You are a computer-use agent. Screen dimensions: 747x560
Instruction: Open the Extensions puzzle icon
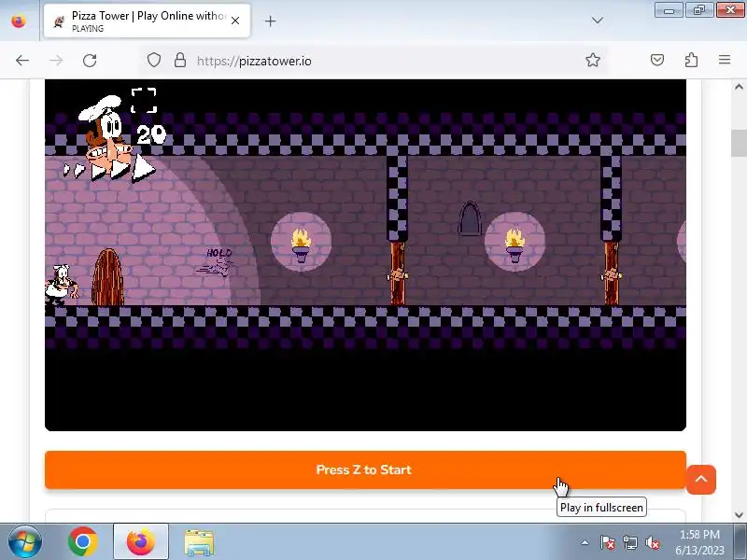click(x=691, y=60)
